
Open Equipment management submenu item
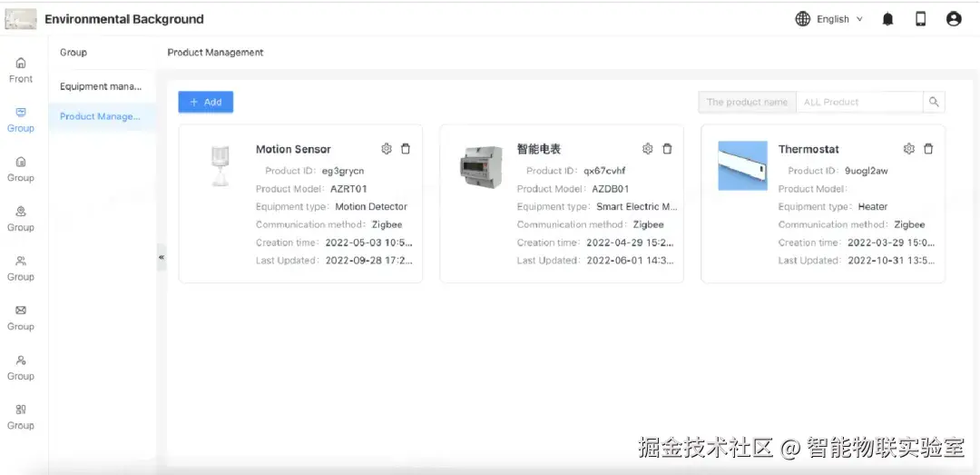coord(102,86)
